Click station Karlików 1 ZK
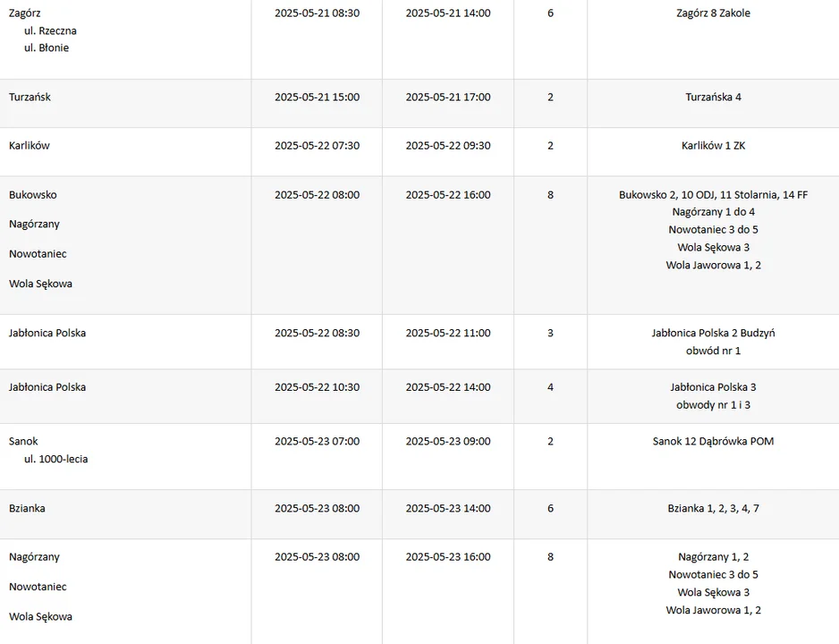The image size is (839, 644). pos(713,146)
